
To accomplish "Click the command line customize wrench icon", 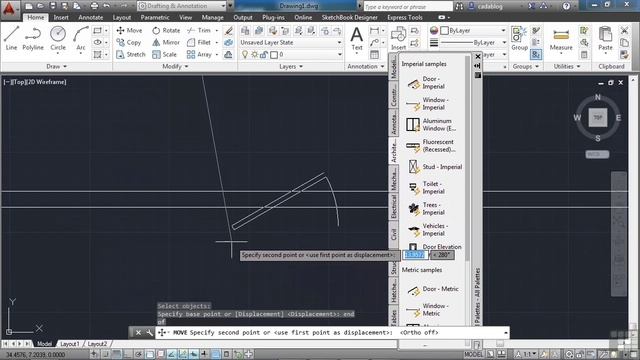I will click(149, 333).
